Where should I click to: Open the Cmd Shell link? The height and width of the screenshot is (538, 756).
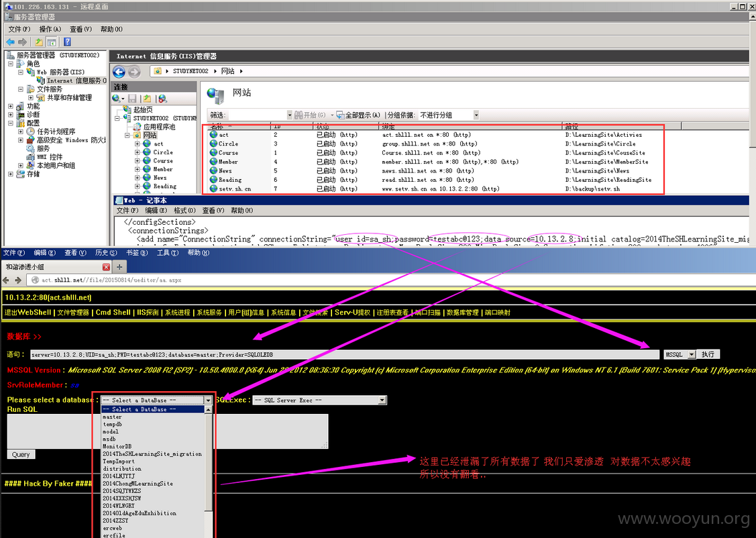coord(113,313)
